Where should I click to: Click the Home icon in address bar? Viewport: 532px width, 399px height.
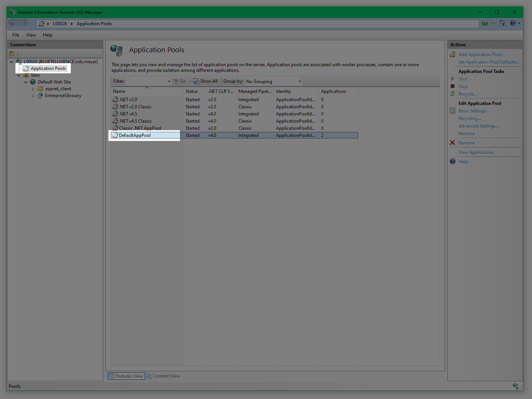(x=502, y=23)
